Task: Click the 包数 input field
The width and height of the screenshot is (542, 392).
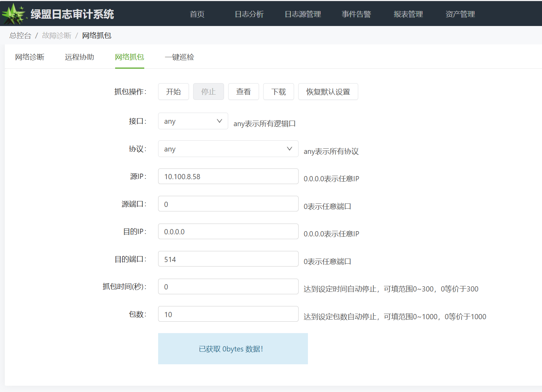Action: [x=228, y=314]
